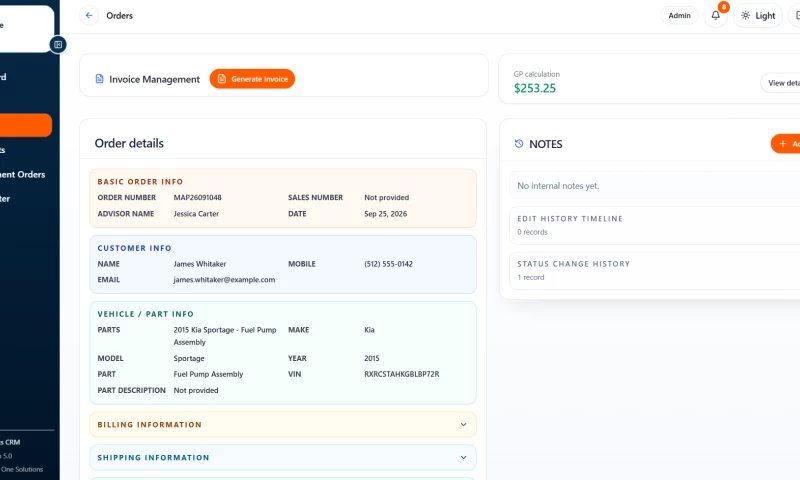Click order number MAP26091048
Image resolution: width=800 pixels, height=480 pixels.
197,197
